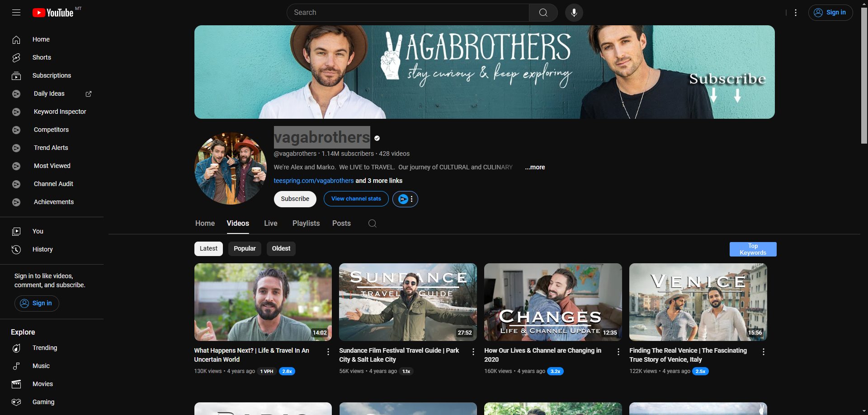Open teespring.com/vagabrothers link
The width and height of the screenshot is (868, 415).
pyautogui.click(x=314, y=181)
